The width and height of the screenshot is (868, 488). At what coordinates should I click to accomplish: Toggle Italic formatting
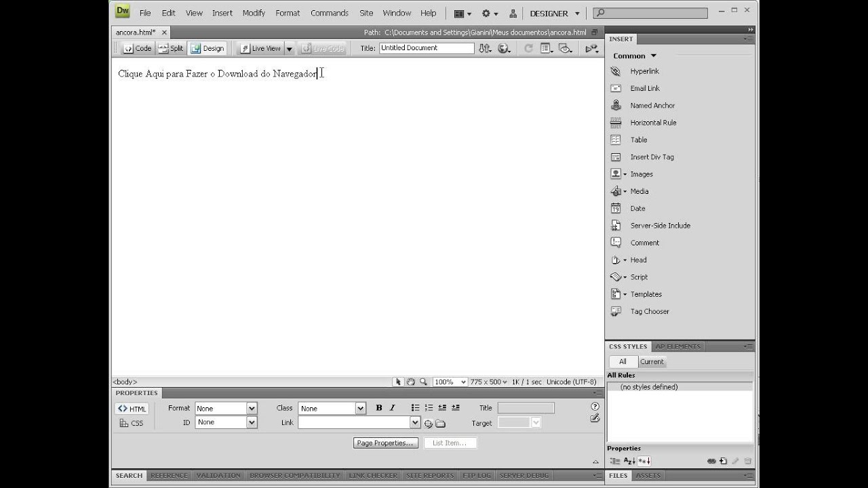[392, 408]
